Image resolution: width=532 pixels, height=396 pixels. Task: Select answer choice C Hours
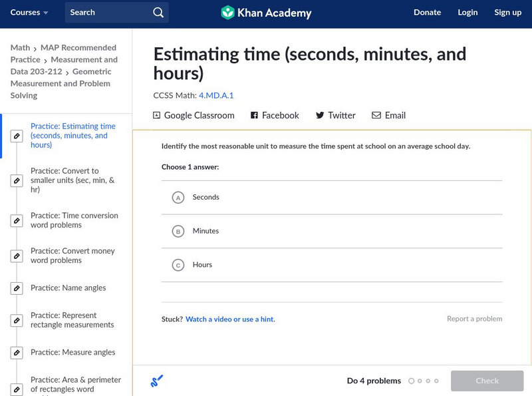point(178,266)
